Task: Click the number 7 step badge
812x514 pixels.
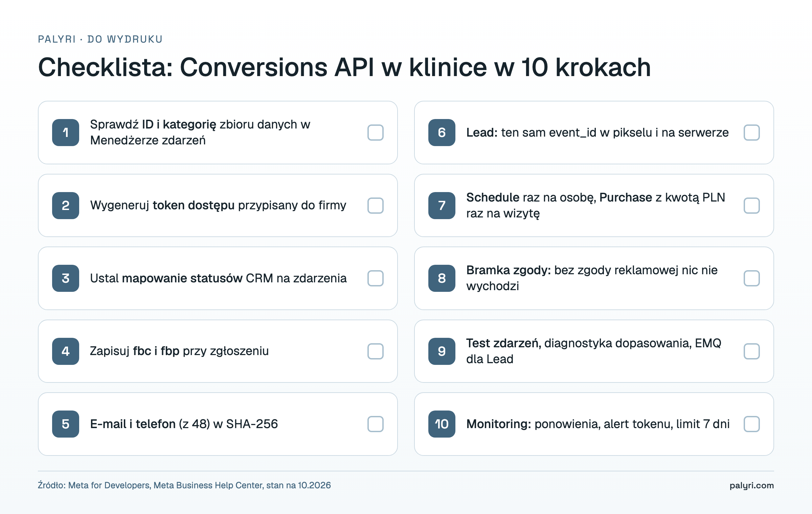Action: pyautogui.click(x=442, y=206)
